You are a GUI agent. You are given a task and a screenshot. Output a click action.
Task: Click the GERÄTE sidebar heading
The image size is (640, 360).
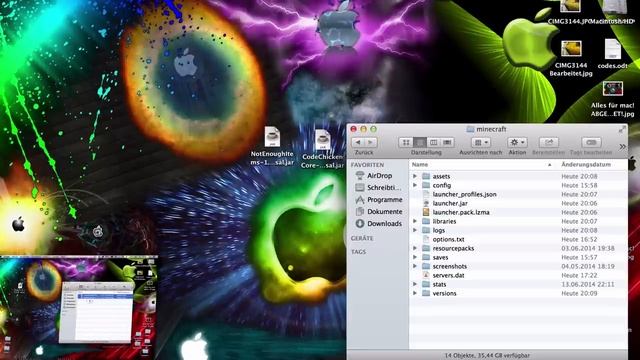pyautogui.click(x=362, y=238)
